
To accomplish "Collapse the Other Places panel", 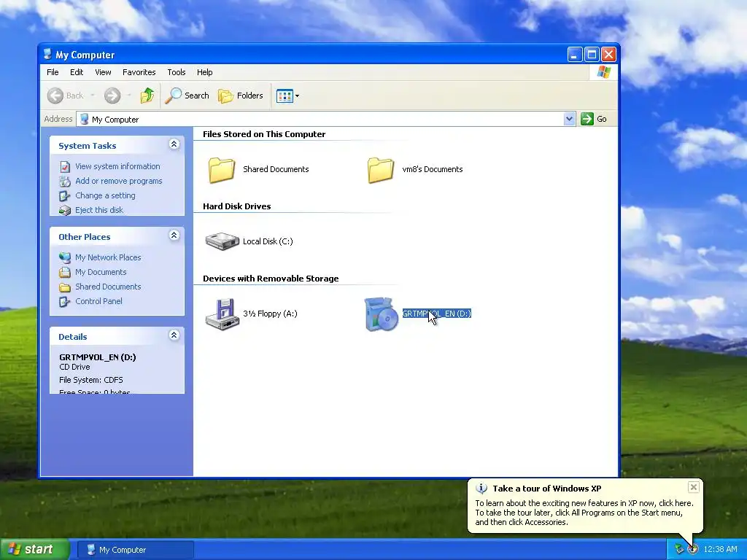I will [x=174, y=236].
